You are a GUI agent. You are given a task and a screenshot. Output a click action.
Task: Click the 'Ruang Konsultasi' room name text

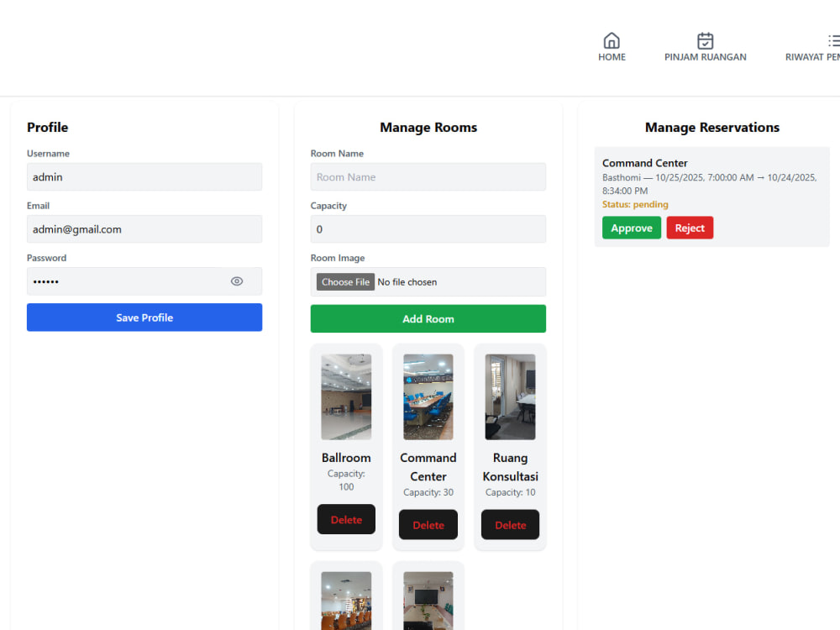[510, 467]
